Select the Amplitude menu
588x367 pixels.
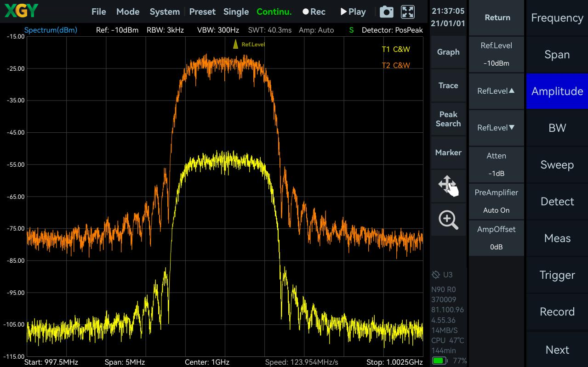(557, 91)
